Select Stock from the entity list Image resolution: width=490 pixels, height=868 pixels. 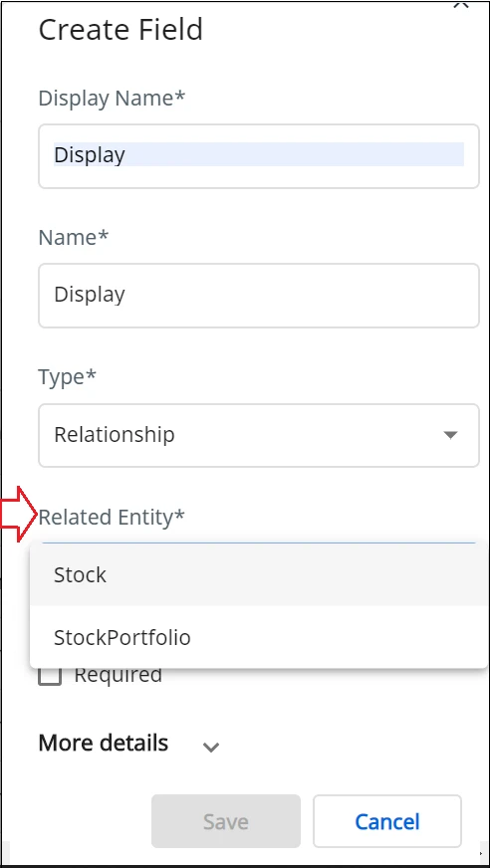(x=259, y=574)
